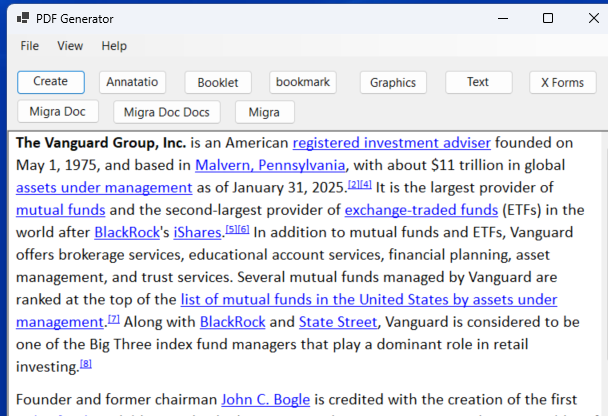Click the PDF Generator app icon
608x416 pixels.
[x=22, y=19]
